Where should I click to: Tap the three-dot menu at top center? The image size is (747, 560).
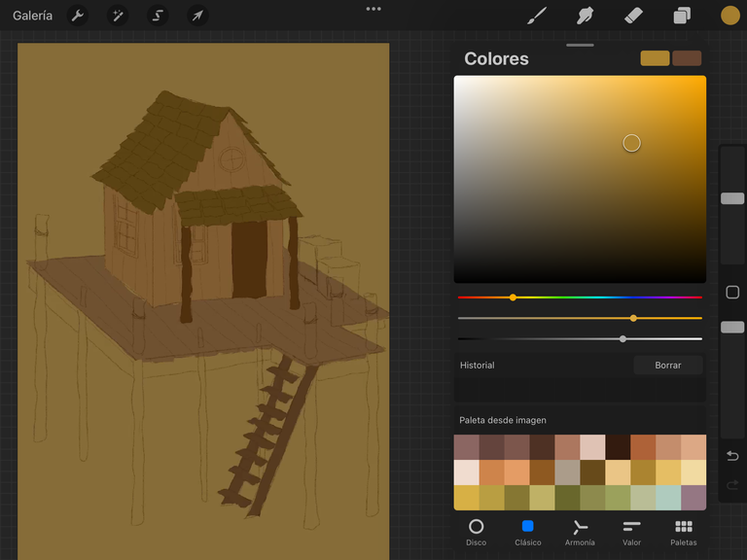tap(373, 9)
